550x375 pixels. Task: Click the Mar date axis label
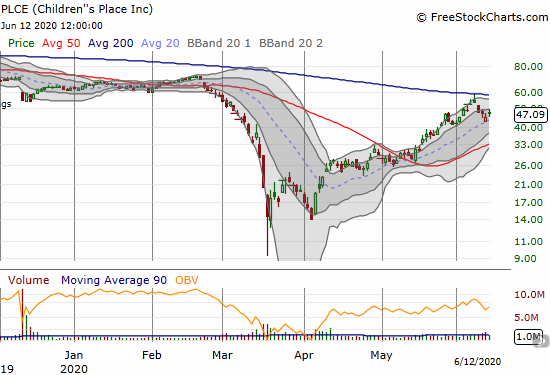click(x=222, y=355)
